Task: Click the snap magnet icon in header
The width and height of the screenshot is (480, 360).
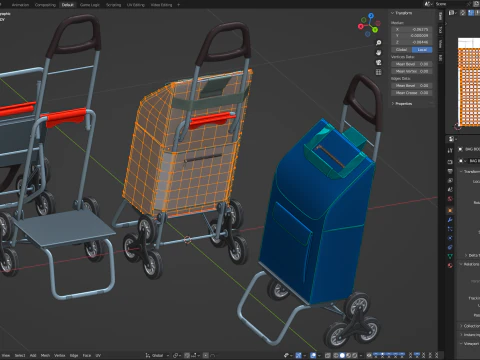Action: tap(187, 355)
